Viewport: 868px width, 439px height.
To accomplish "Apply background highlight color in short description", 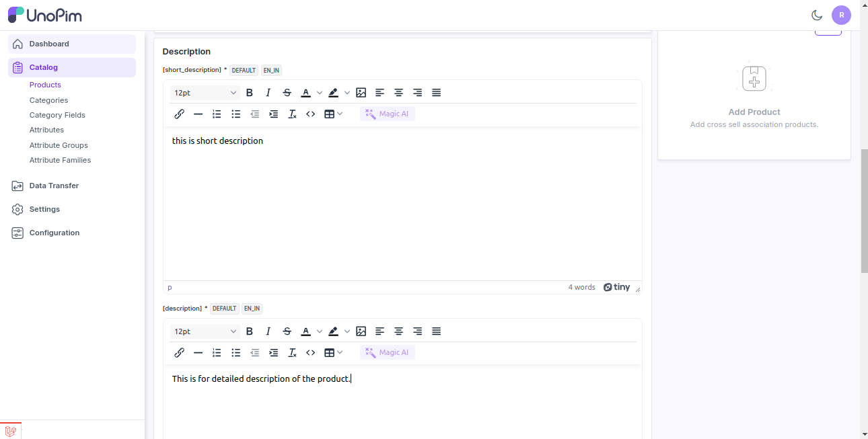I will 333,93.
